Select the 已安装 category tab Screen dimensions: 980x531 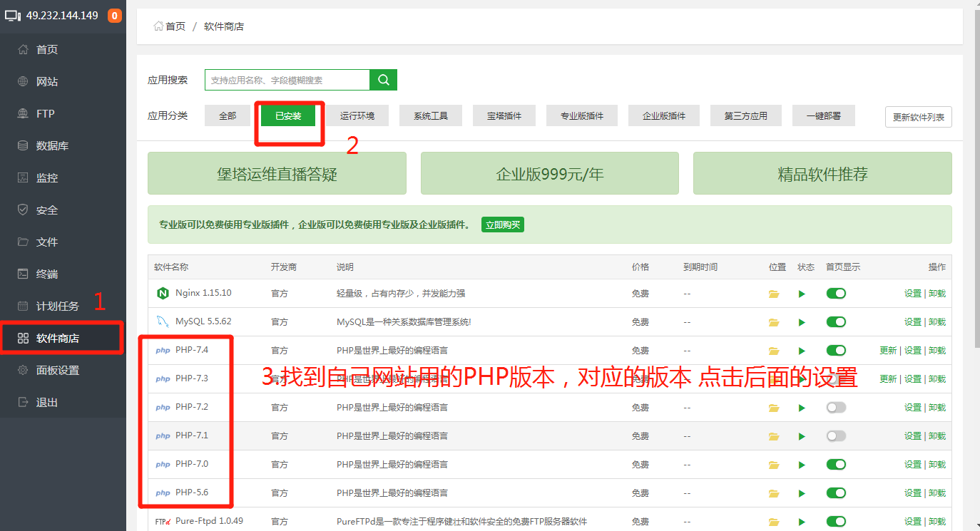point(288,115)
